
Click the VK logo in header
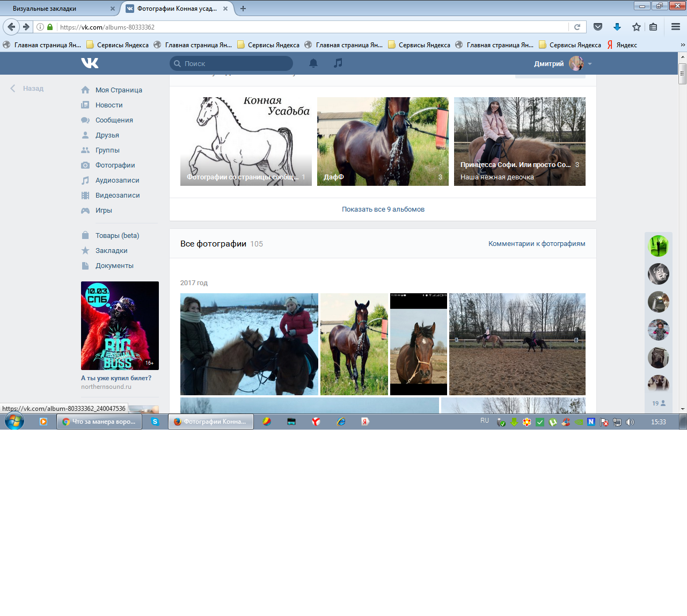(x=90, y=63)
